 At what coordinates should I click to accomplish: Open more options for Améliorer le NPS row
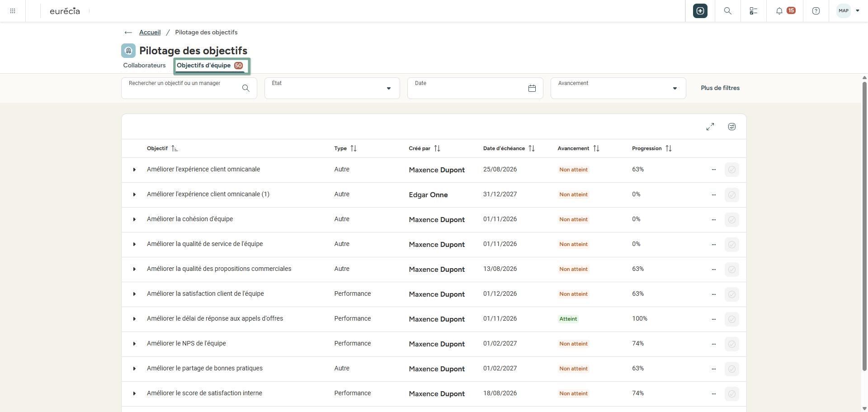tap(714, 344)
